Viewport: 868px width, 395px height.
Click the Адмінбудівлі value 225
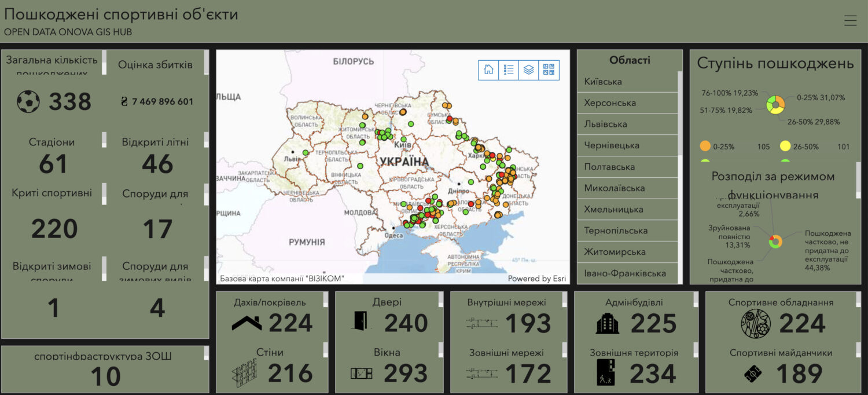pos(653,323)
